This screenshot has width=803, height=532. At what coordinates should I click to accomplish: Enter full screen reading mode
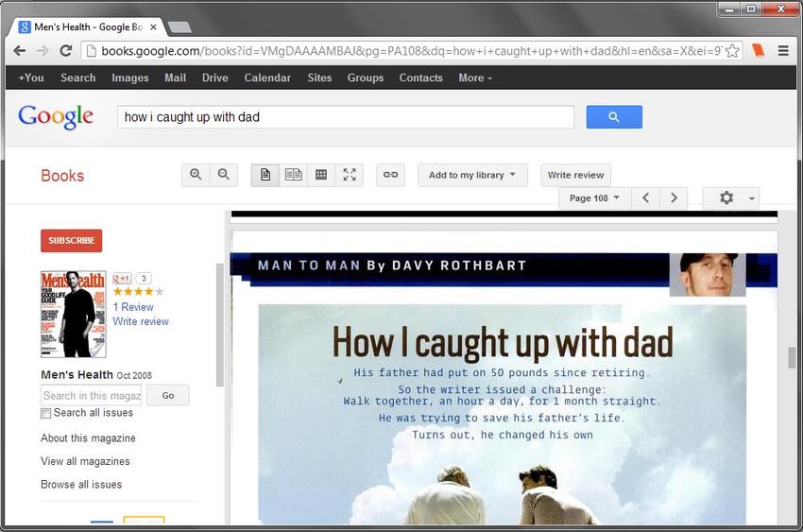(350, 175)
